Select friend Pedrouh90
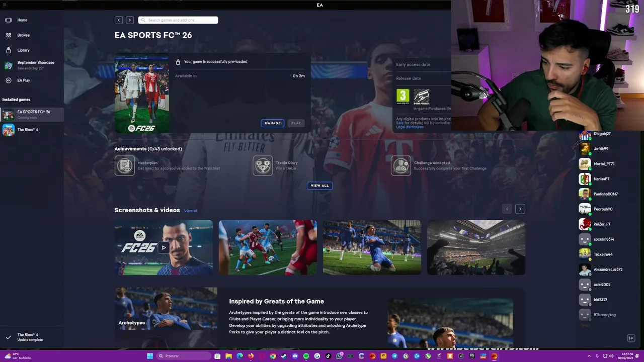The width and height of the screenshot is (644, 362). pyautogui.click(x=603, y=209)
